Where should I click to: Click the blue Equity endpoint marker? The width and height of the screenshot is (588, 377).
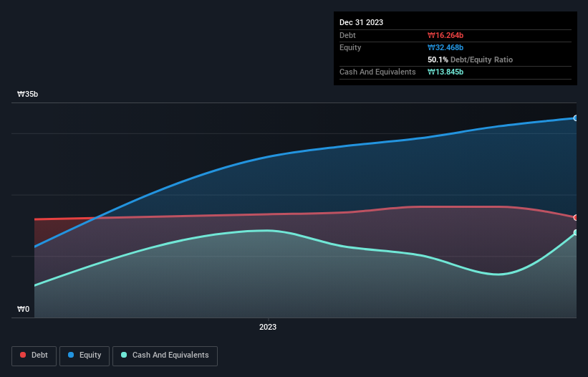click(576, 118)
